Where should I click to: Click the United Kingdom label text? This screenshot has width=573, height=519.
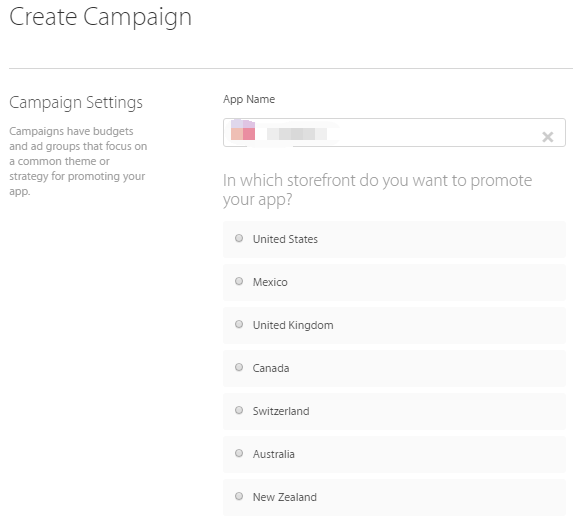coord(293,325)
